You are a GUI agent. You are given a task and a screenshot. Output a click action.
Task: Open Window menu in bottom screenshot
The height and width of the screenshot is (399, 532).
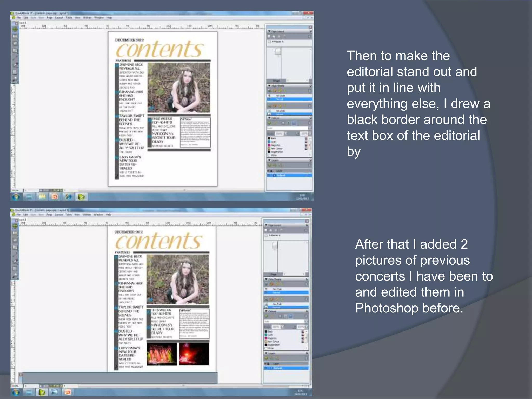[98, 215]
